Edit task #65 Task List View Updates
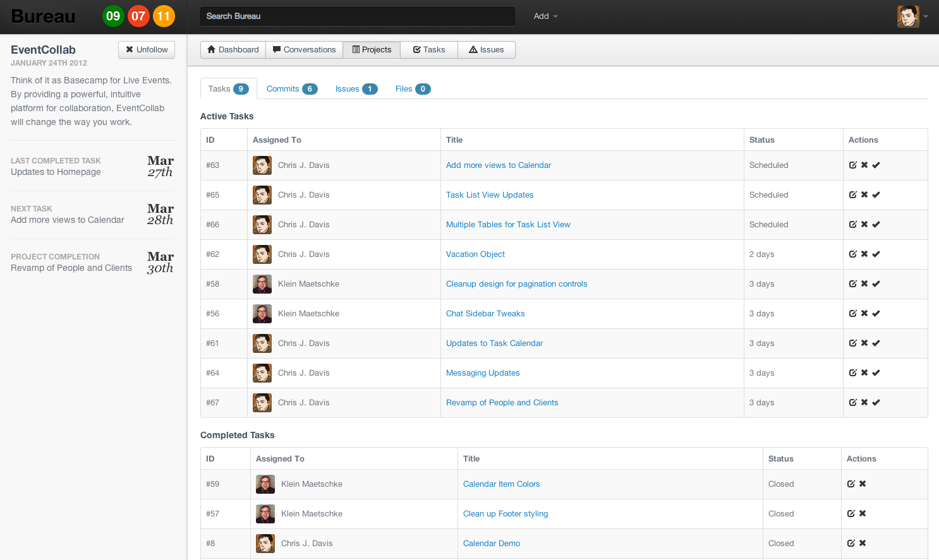This screenshot has height=560, width=939. coord(853,195)
